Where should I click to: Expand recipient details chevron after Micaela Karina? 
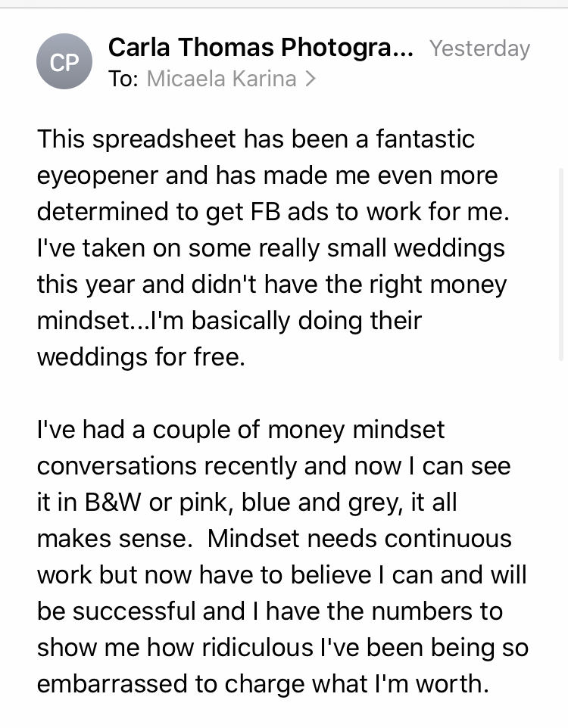pos(311,79)
